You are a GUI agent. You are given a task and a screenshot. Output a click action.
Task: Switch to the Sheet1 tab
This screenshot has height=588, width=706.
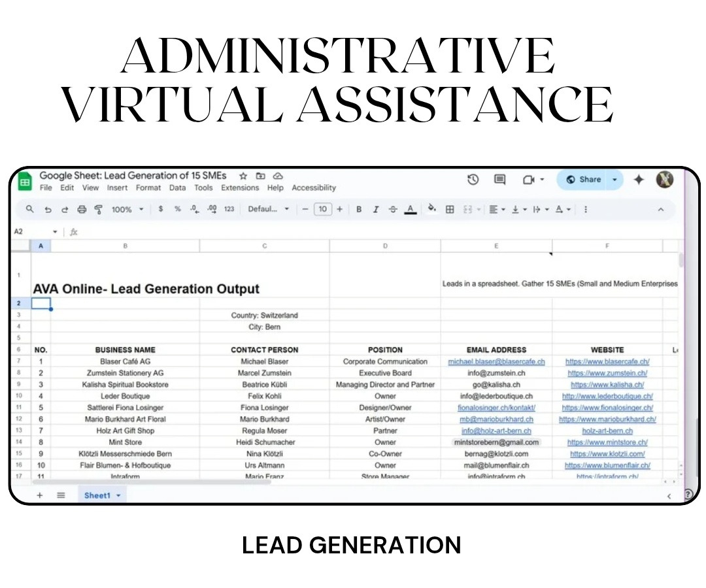[x=97, y=495]
